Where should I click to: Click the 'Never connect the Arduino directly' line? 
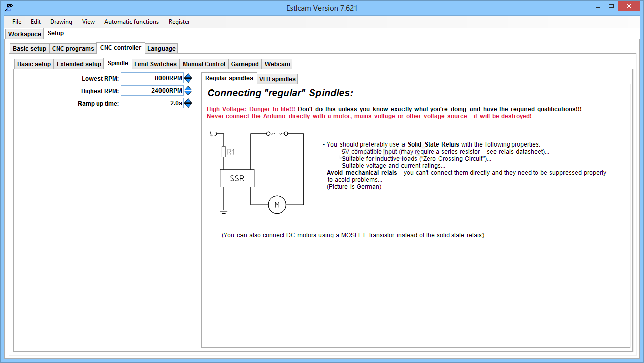pos(369,116)
